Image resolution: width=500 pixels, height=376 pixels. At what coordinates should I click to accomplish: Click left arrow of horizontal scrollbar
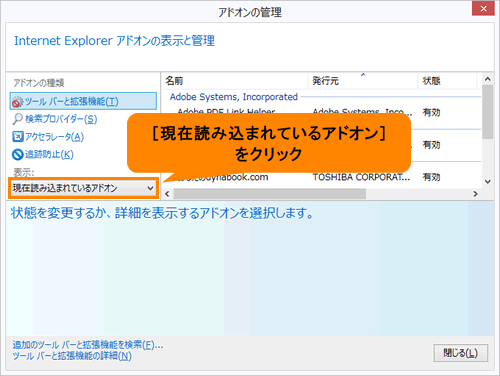point(167,194)
